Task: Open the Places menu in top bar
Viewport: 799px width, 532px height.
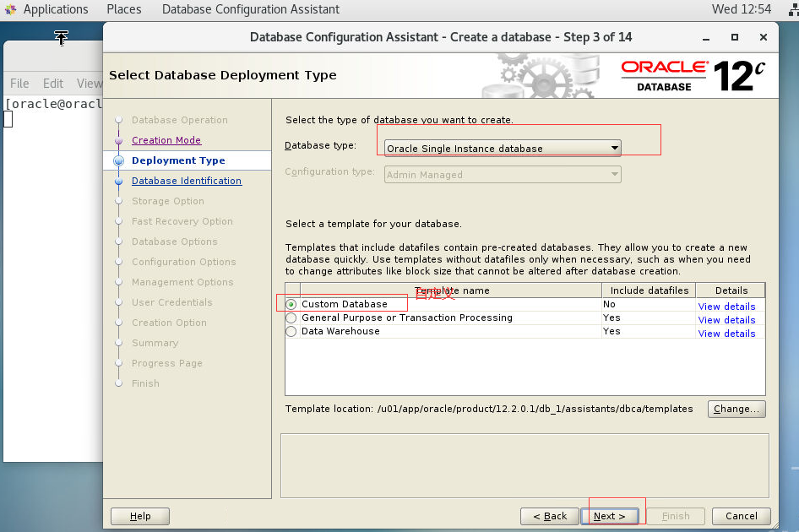Action: 124,9
